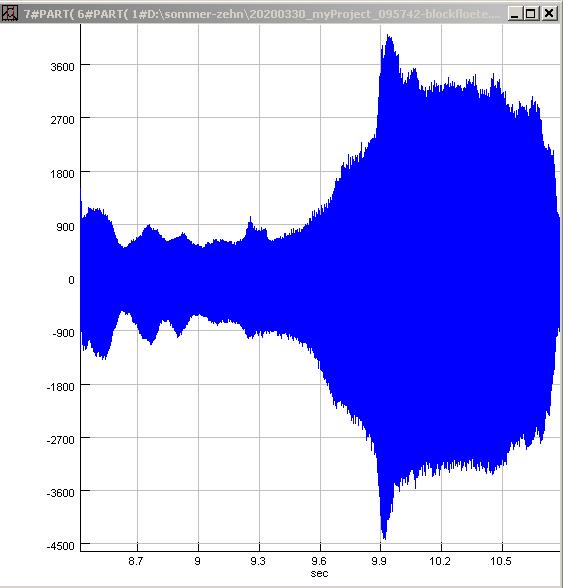This screenshot has height=588, width=563.
Task: Select the 8.7 time axis label
Action: coord(136,561)
